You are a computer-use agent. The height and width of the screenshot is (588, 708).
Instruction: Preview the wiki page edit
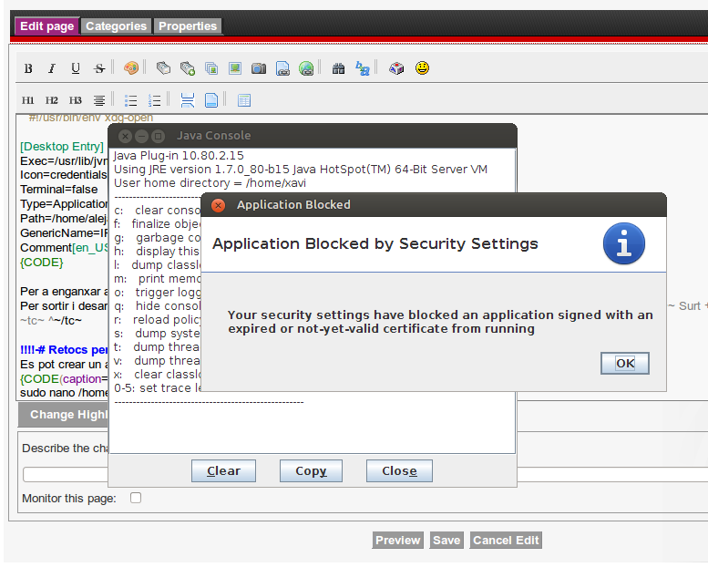(398, 540)
